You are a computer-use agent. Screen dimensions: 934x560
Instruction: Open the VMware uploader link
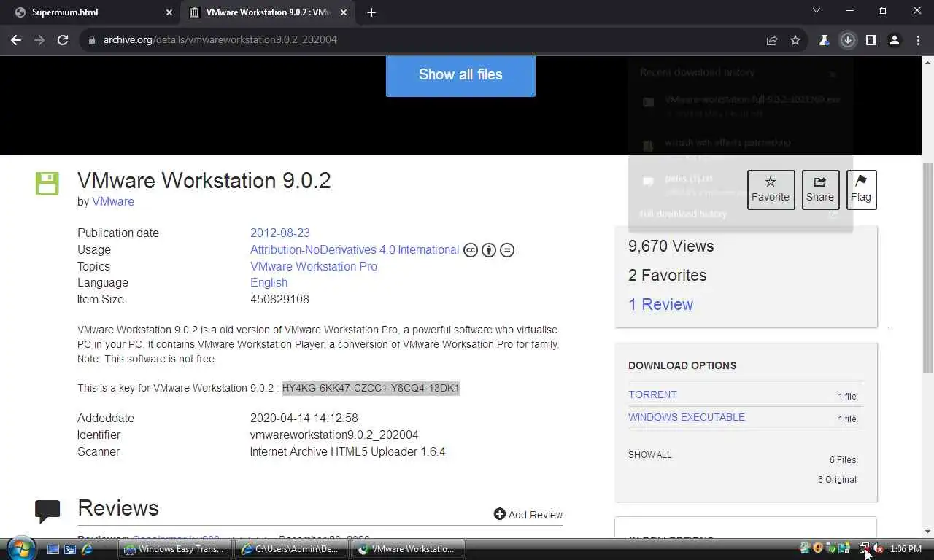point(113,201)
